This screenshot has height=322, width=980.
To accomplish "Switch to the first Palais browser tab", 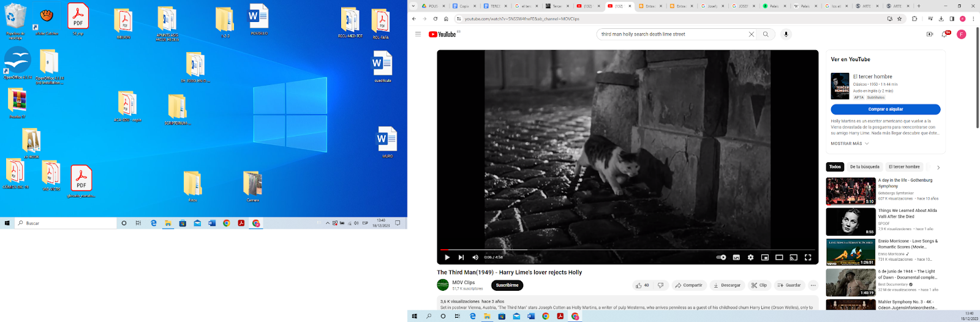I will coord(774,6).
